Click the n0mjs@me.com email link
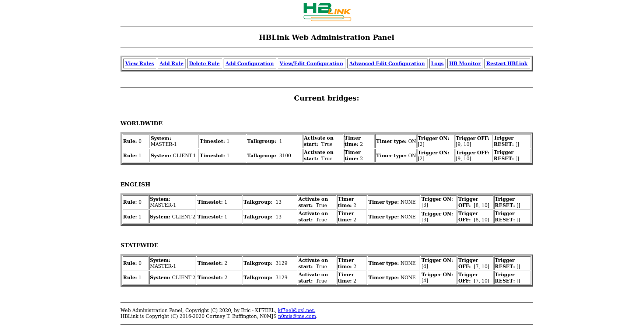The image size is (644, 333). point(297,316)
